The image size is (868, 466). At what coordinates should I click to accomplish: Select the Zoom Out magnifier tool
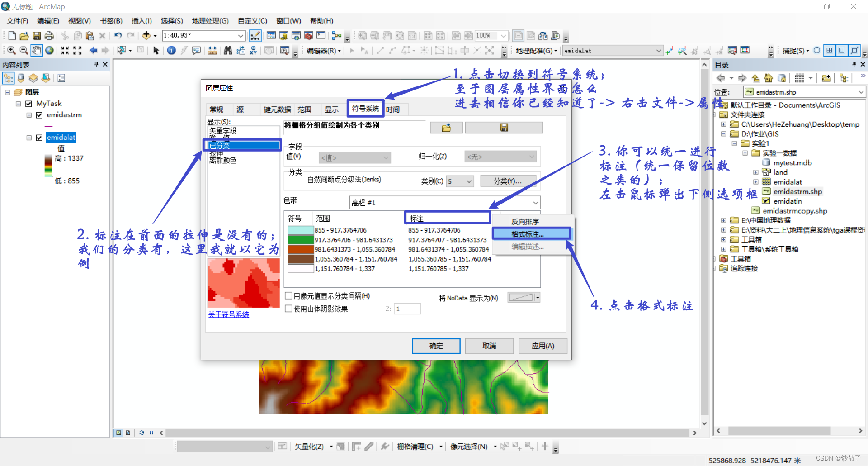click(24, 51)
